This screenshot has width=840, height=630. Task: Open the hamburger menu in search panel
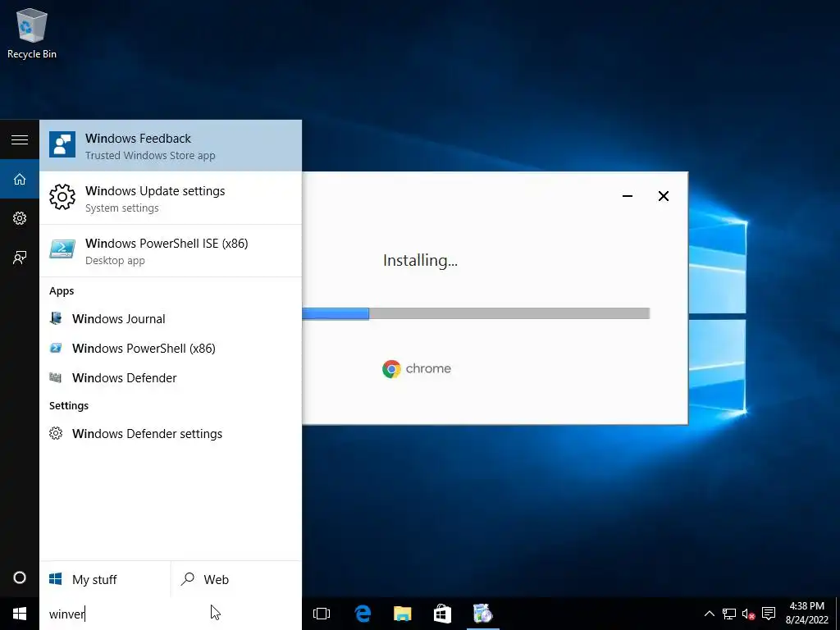pos(20,139)
